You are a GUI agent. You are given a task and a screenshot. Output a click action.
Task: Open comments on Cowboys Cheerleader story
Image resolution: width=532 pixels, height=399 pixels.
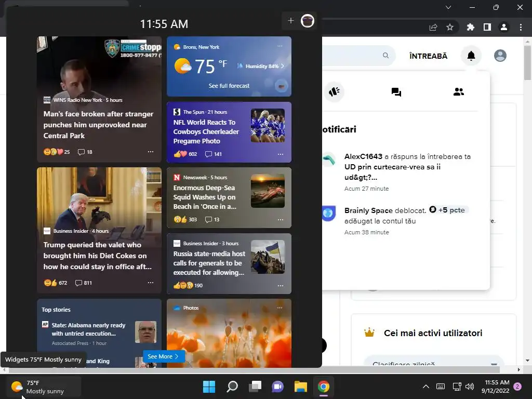[213, 154]
